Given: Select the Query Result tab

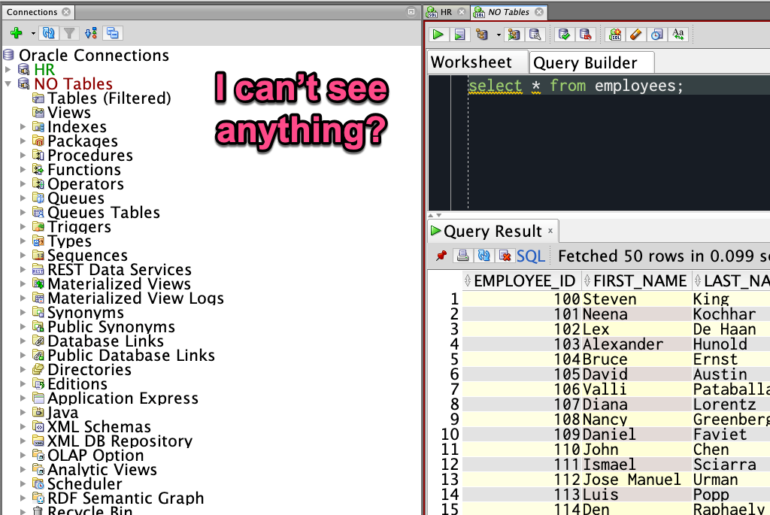Looking at the screenshot, I should point(493,231).
